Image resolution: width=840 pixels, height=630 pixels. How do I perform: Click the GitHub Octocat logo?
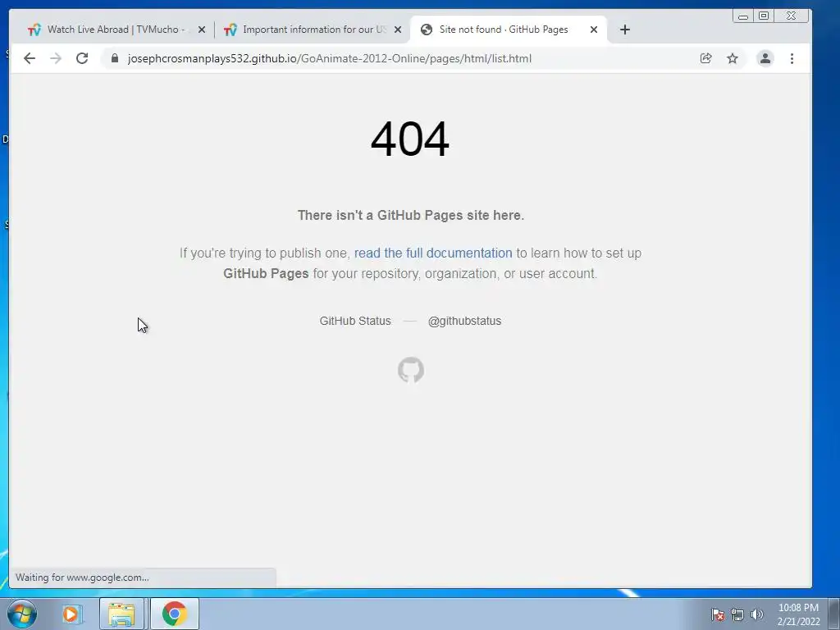(411, 370)
